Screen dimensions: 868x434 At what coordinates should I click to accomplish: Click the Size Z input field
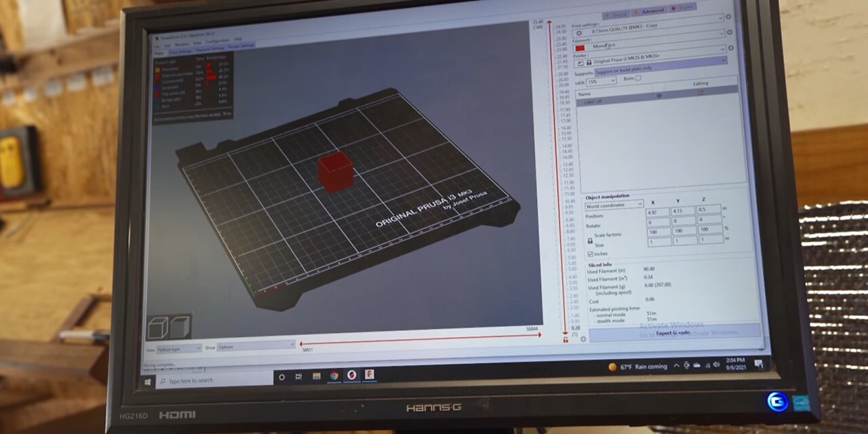coord(711,239)
